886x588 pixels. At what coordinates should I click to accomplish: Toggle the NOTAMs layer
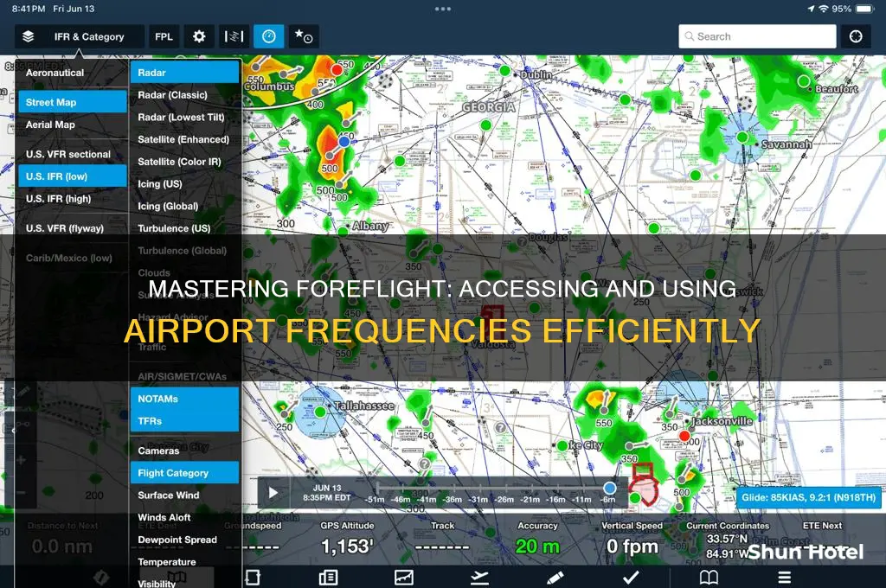(184, 399)
